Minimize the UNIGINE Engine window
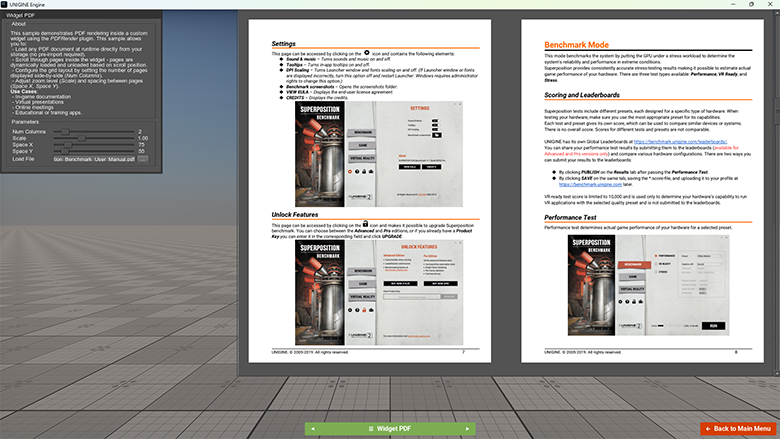Screen dimensions: 780x439 [733, 4]
